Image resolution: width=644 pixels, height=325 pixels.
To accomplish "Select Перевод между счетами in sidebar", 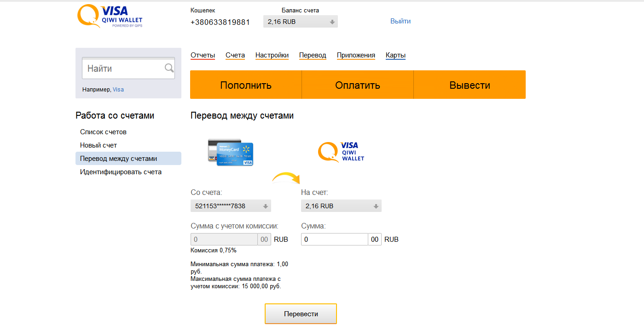I will [128, 159].
